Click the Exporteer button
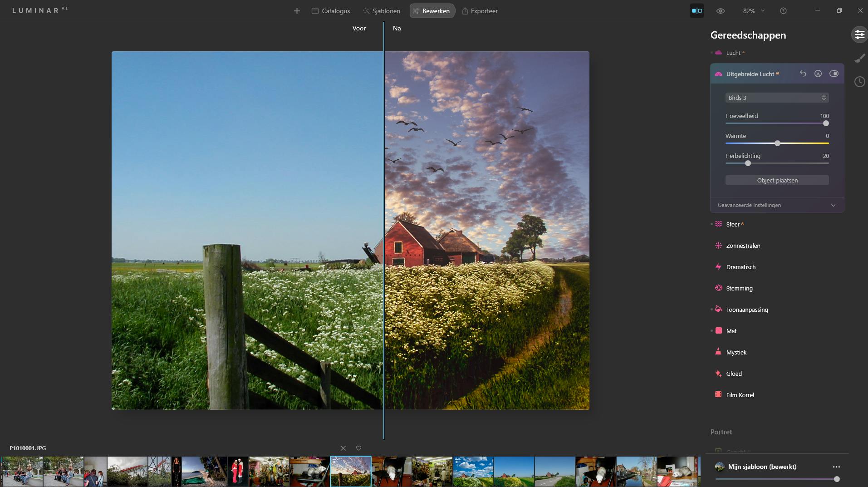 click(480, 11)
